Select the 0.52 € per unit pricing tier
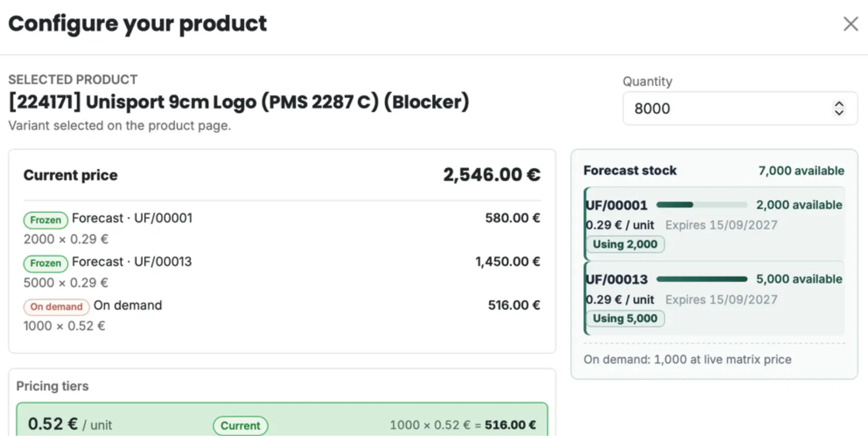Viewport: 868px width, 436px height. tap(282, 420)
